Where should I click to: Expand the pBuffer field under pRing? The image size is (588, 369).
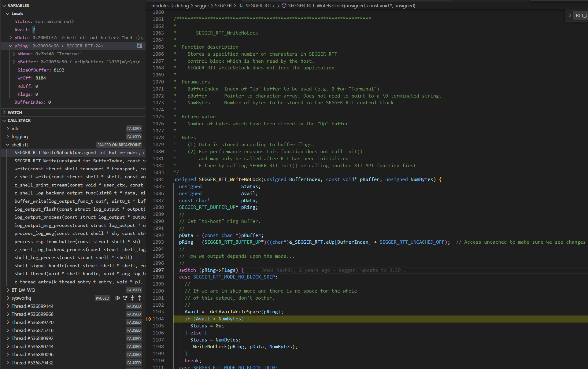coord(14,62)
